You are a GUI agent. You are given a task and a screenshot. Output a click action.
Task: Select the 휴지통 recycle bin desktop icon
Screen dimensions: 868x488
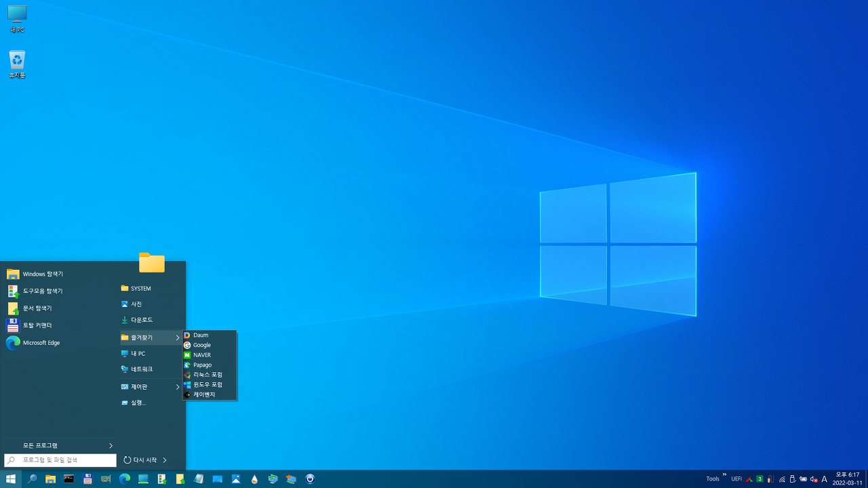coord(17,64)
